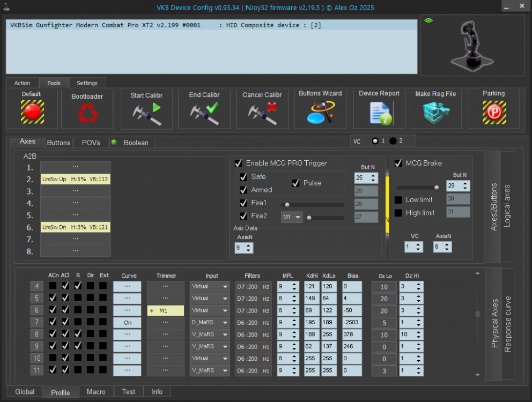Click the Make Reg File icon
This screenshot has height=402, width=532.
435,113
